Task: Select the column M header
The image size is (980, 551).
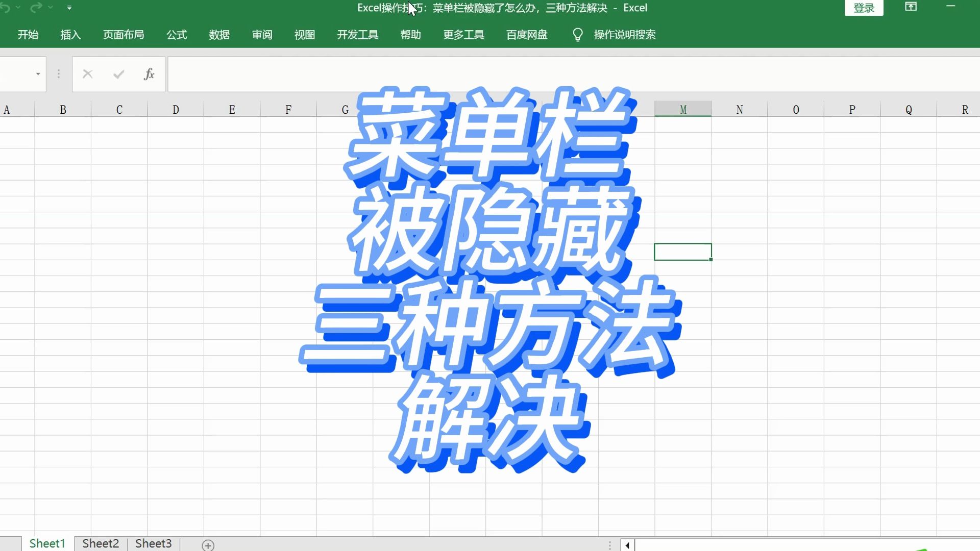Action: tap(683, 109)
